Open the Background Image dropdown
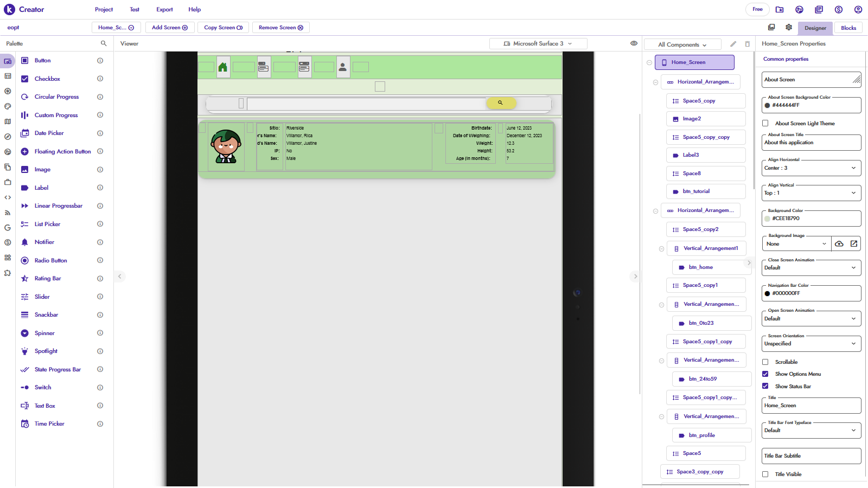The height and width of the screenshot is (488, 868). coord(796,244)
